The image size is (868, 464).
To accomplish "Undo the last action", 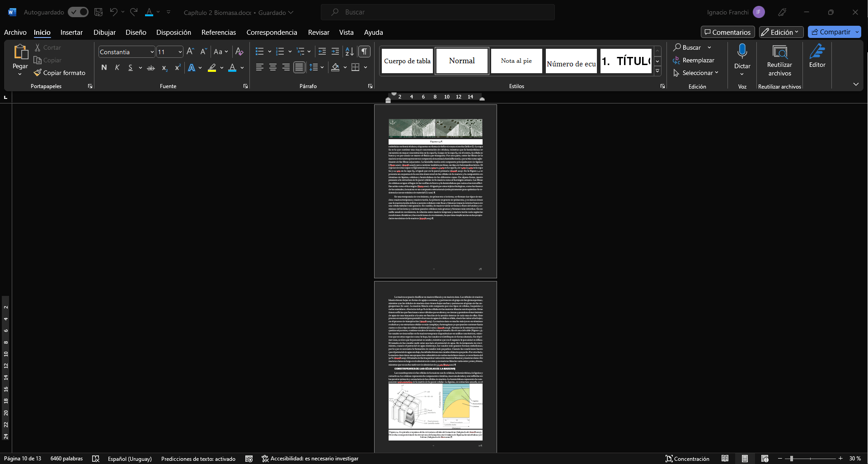I will (x=113, y=12).
